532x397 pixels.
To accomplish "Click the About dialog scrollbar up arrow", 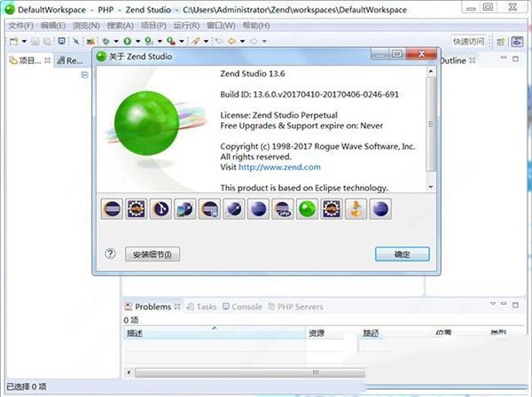I will pos(431,72).
